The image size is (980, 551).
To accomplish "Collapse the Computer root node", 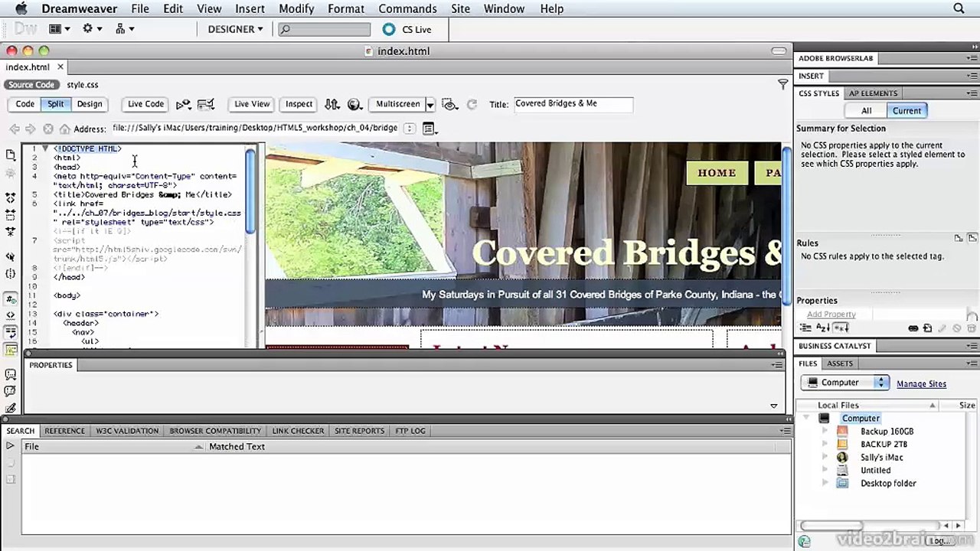I will pyautogui.click(x=806, y=419).
